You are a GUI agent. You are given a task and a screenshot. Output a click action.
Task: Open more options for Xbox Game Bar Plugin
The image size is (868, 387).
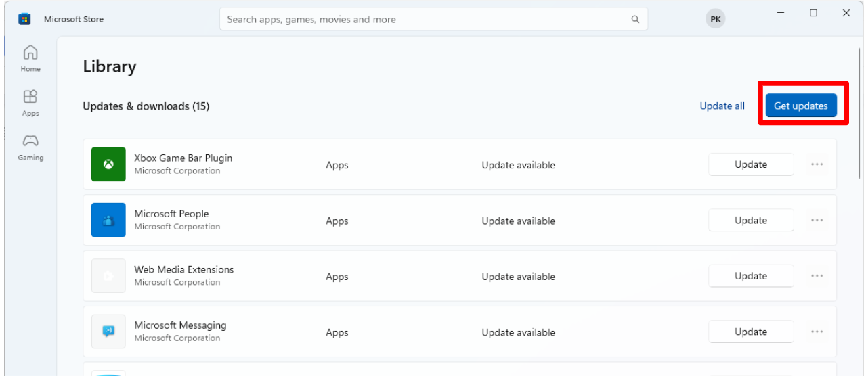click(817, 164)
